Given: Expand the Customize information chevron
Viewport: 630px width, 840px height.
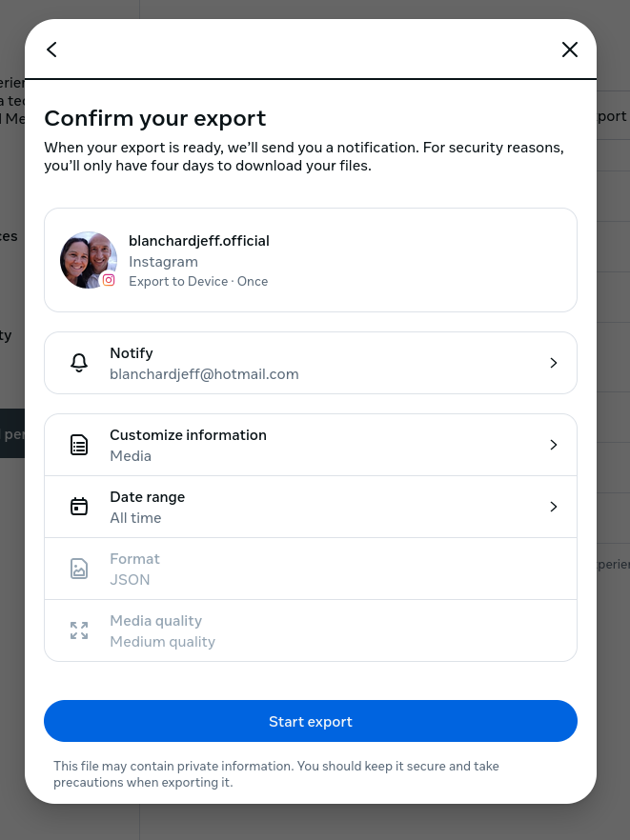Looking at the screenshot, I should coord(554,445).
